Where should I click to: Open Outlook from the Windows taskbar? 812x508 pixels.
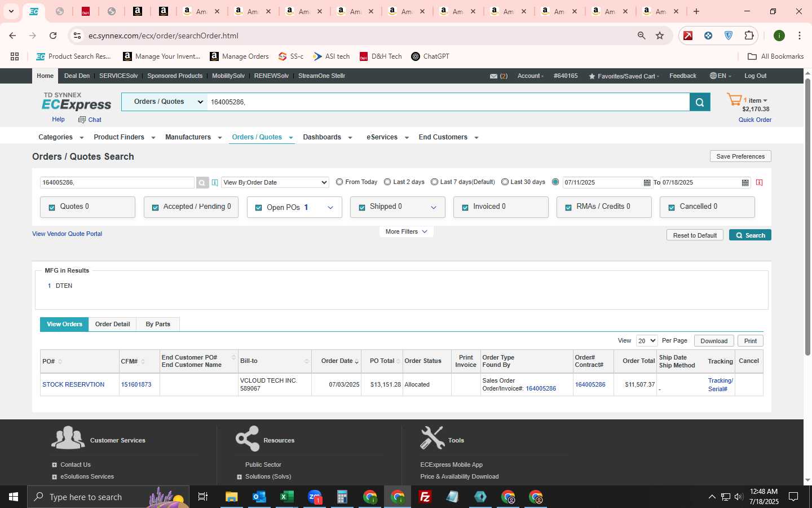[259, 497]
